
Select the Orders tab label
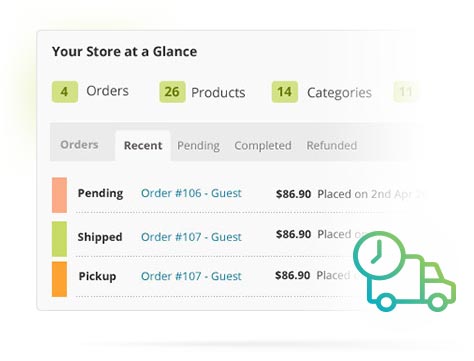pyautogui.click(x=79, y=145)
